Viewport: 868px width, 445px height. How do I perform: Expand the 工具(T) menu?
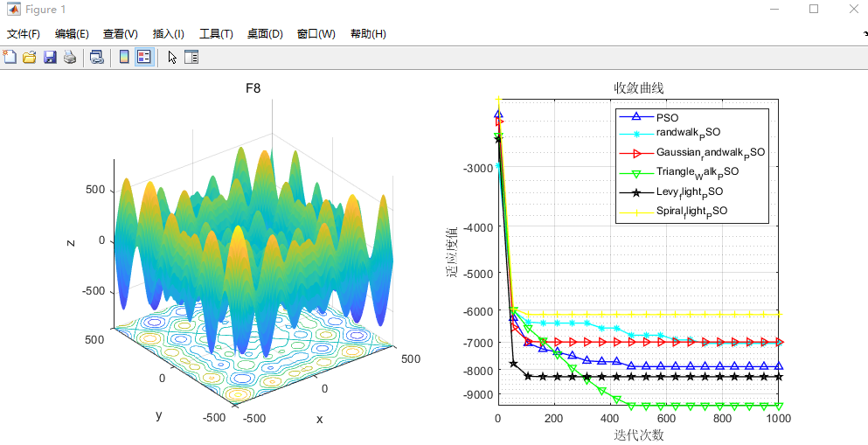pos(216,34)
